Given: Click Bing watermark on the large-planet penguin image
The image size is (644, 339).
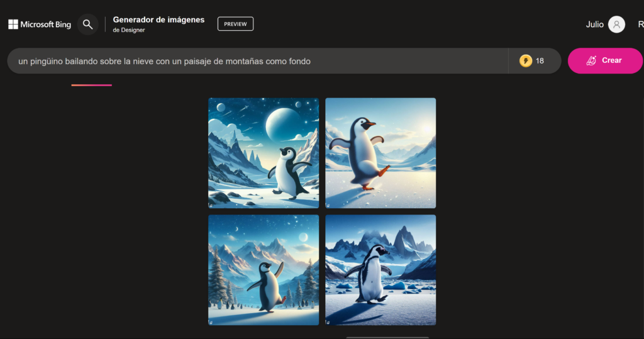Looking at the screenshot, I should click(212, 204).
